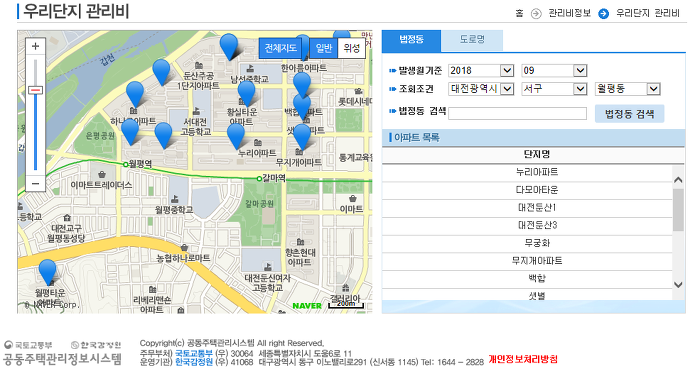Click the 농협하나로마트 shop icon

[x=184, y=247]
